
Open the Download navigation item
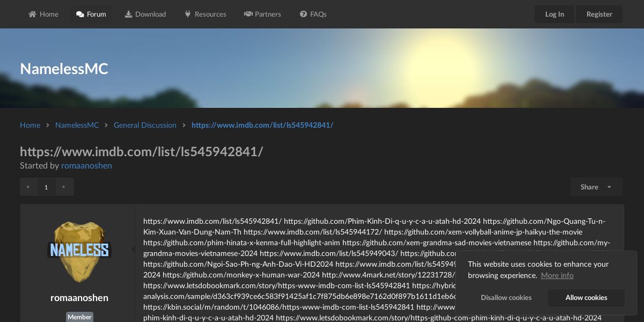pyautogui.click(x=145, y=14)
